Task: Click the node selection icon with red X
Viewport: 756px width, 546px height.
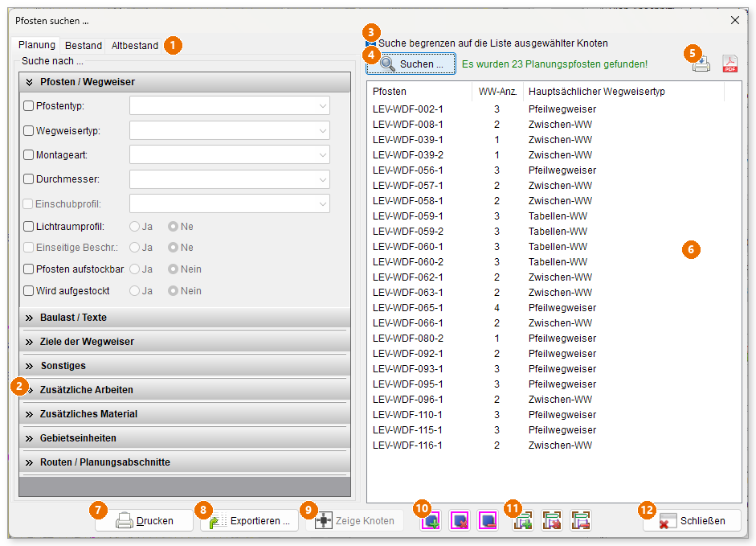Action: point(460,521)
